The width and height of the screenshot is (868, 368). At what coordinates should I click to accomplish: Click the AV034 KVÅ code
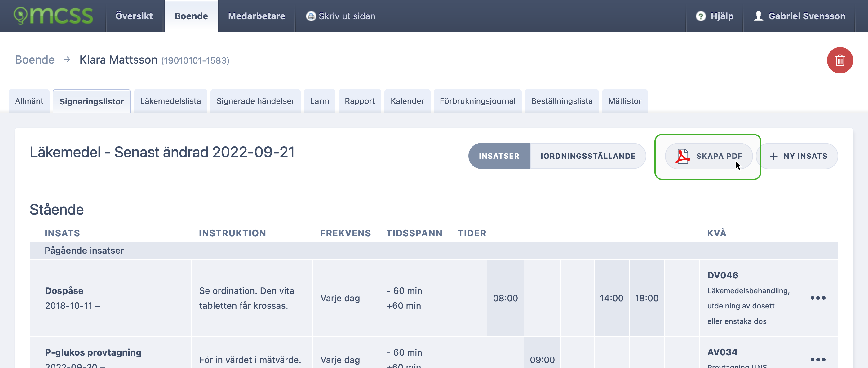pos(722,352)
